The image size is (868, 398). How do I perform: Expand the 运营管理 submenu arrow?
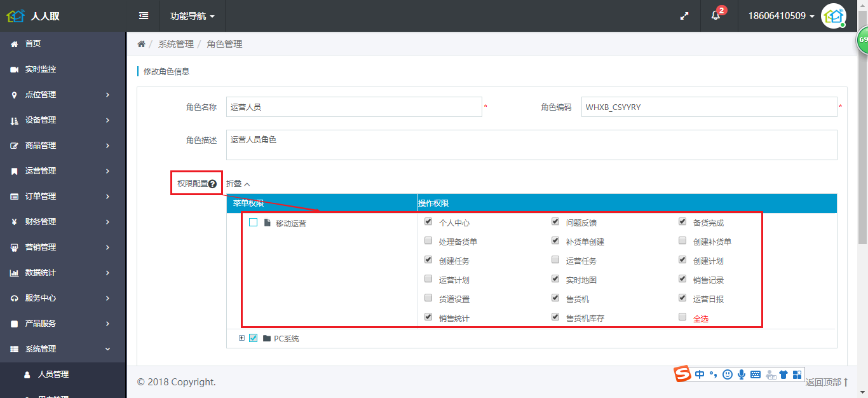point(107,171)
